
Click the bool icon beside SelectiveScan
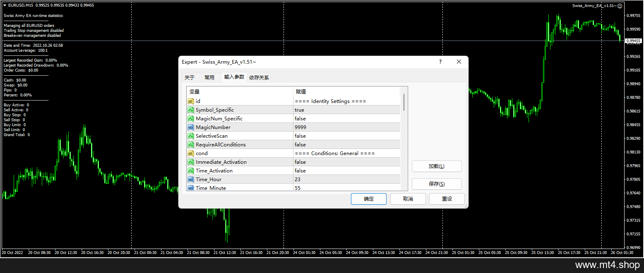pyautogui.click(x=191, y=136)
